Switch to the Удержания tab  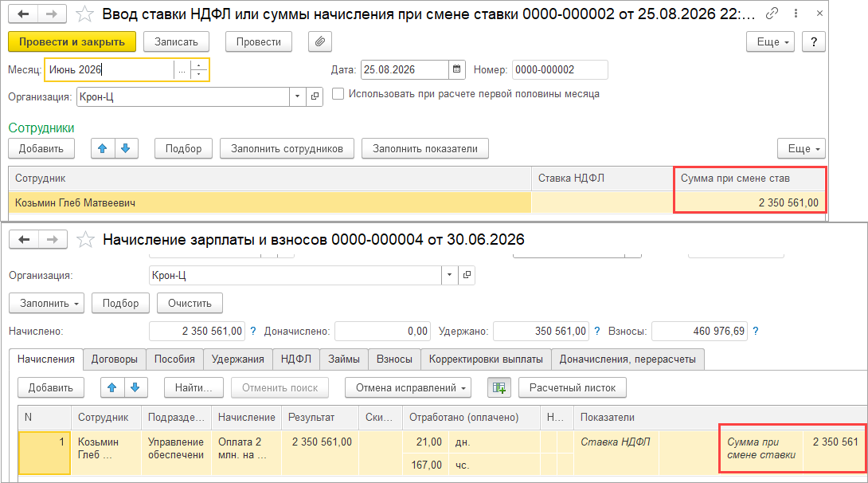point(238,359)
